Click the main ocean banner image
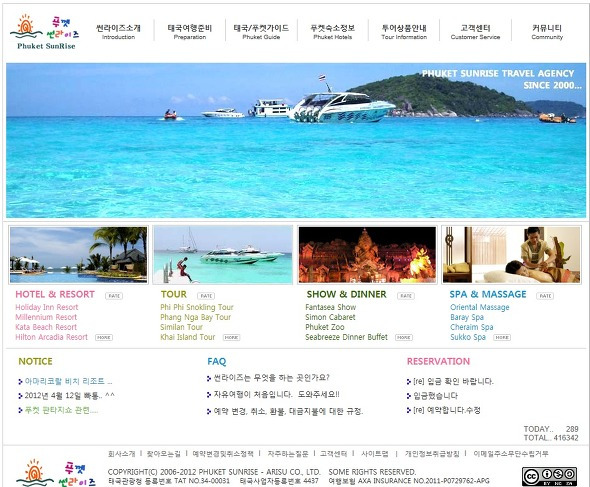 tap(296, 140)
